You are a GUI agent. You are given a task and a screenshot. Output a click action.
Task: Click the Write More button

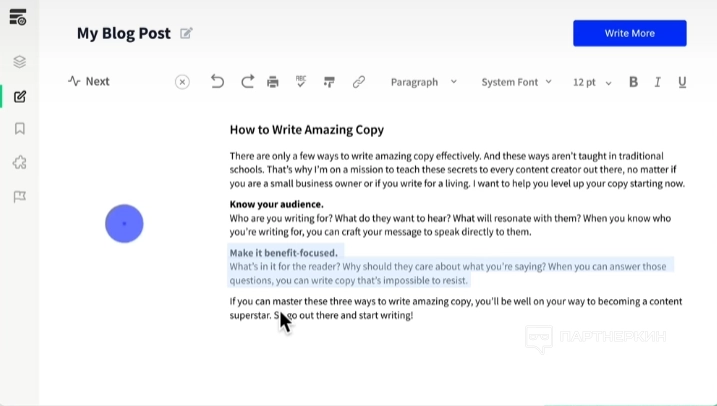pyautogui.click(x=630, y=33)
